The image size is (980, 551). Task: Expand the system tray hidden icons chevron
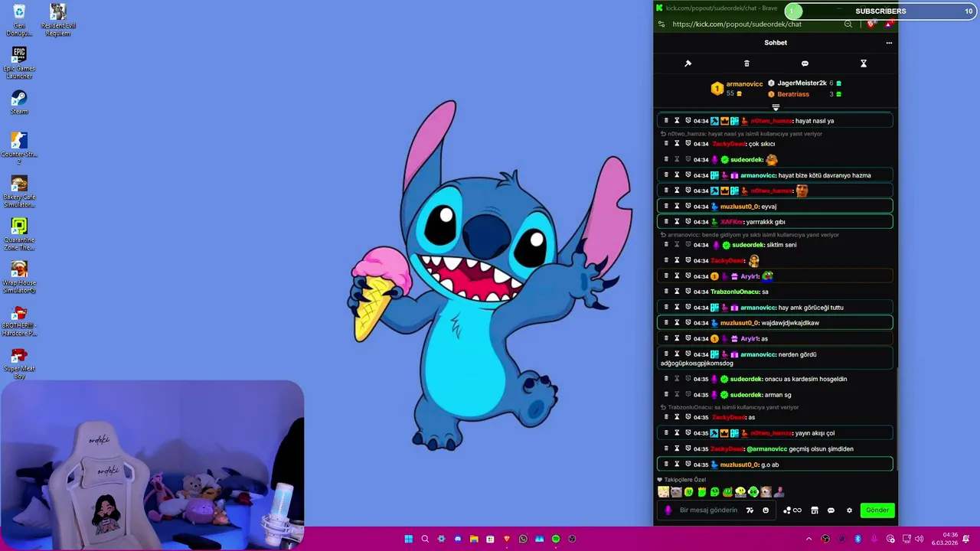(808, 539)
